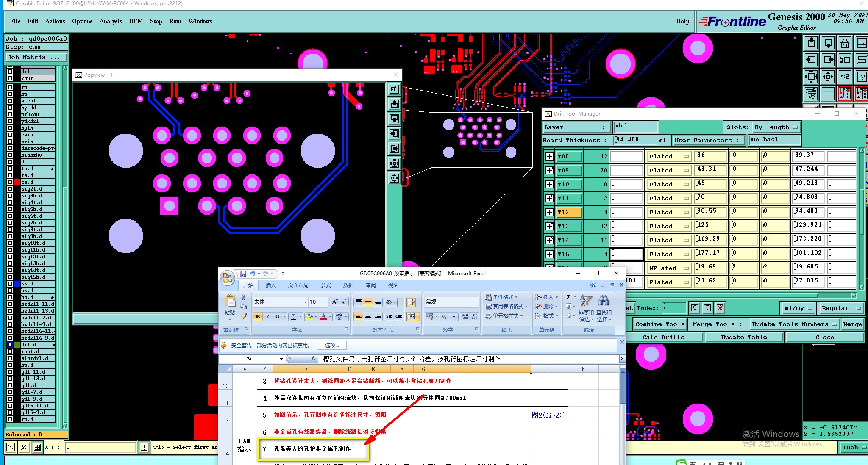Click Excel Save icon in quick access toolbar
Viewport: 868px width, 465px height.
243,274
